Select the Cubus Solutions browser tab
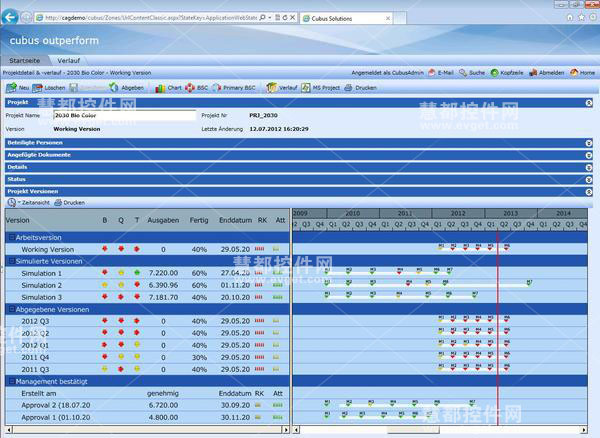 pyautogui.click(x=346, y=18)
